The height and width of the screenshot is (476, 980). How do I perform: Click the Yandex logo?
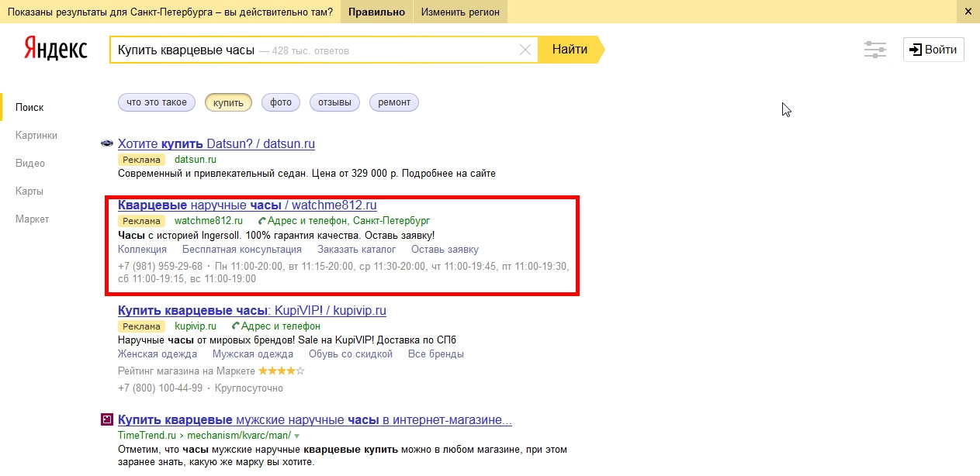click(x=54, y=49)
